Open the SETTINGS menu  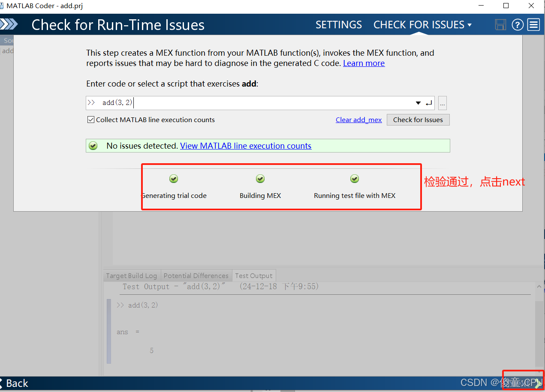[339, 25]
